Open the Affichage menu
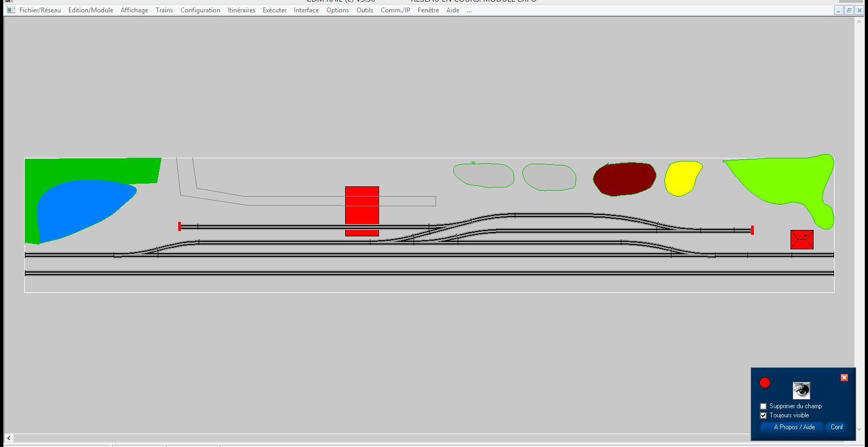868x447 pixels. [134, 10]
